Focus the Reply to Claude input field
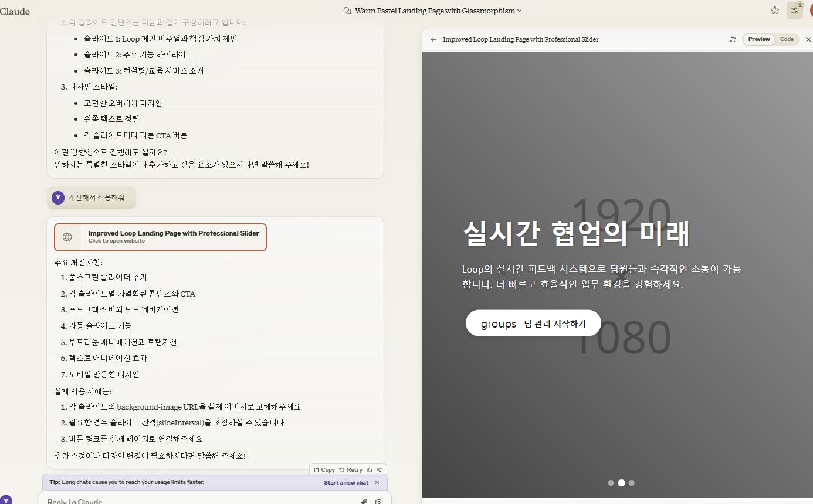This screenshot has width=813, height=504. pyautogui.click(x=199, y=502)
